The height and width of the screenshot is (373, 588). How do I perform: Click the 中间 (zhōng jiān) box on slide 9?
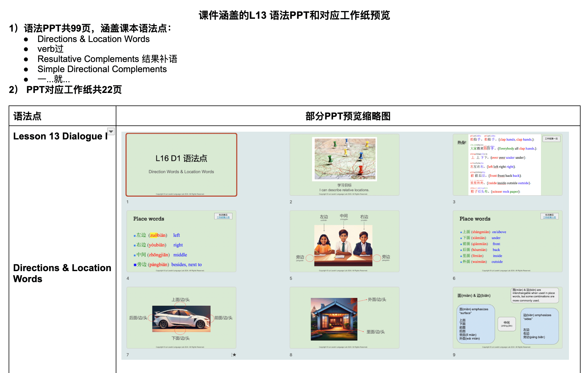[x=507, y=324]
